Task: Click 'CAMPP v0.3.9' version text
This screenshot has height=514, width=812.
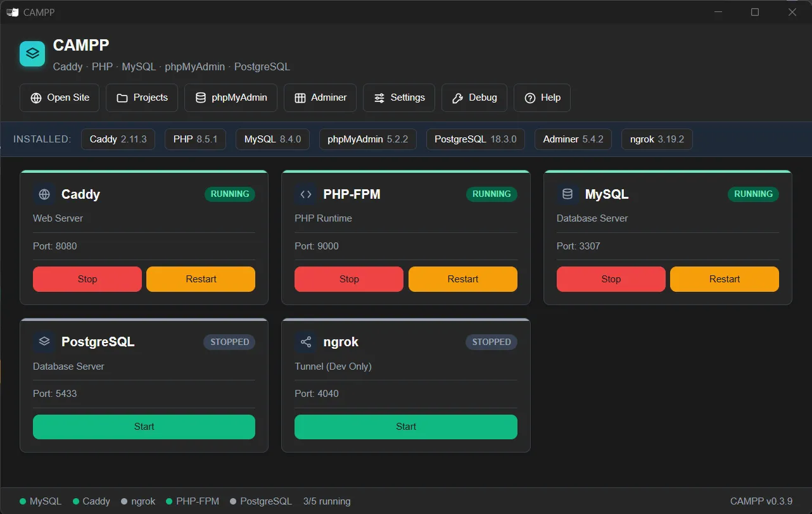Action: (761, 501)
